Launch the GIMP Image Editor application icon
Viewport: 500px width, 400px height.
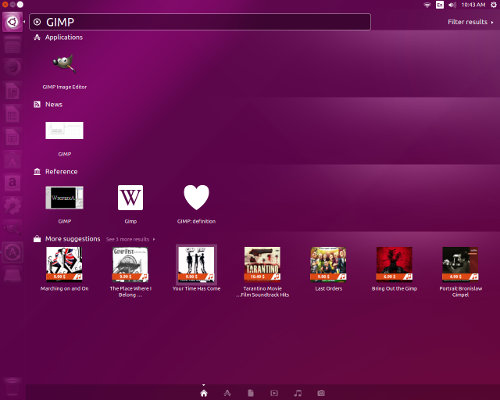(x=64, y=64)
